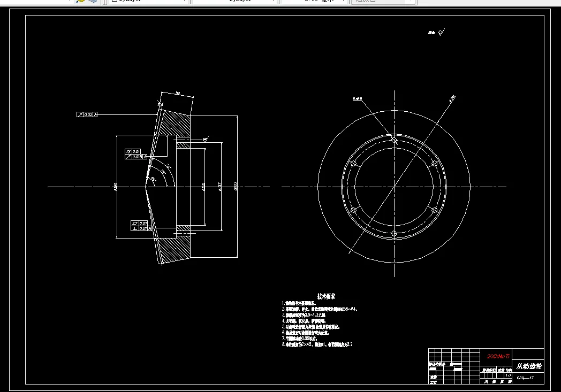Select the 从动齿轮 part name in title block
561x392 pixels.
tap(529, 366)
